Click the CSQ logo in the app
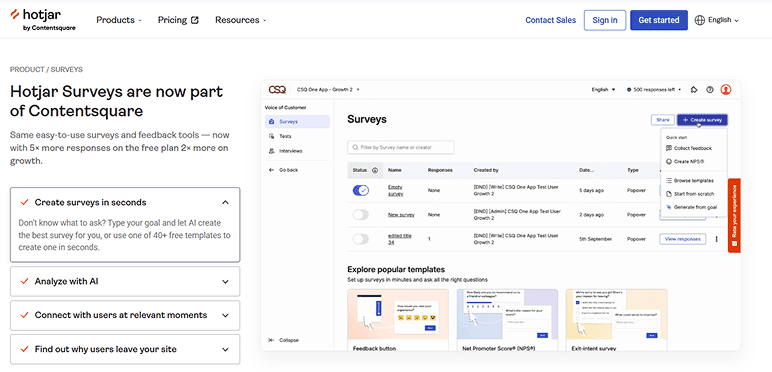Viewport: 772px width, 372px height. pos(277,90)
